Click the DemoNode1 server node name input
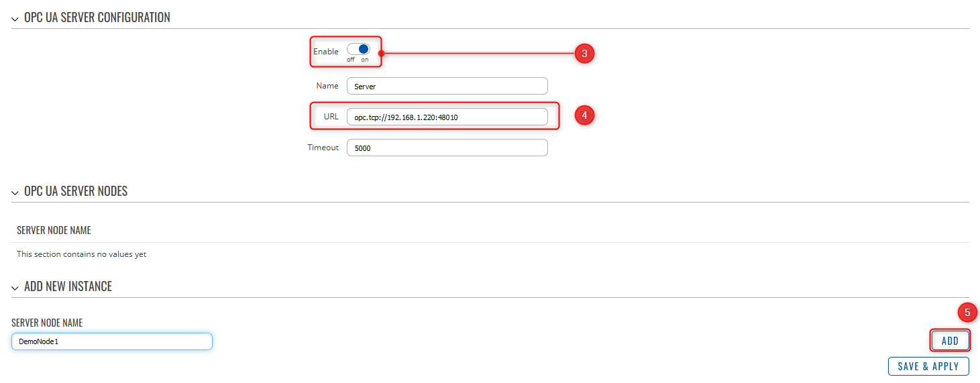This screenshot has width=980, height=383. pos(112,341)
